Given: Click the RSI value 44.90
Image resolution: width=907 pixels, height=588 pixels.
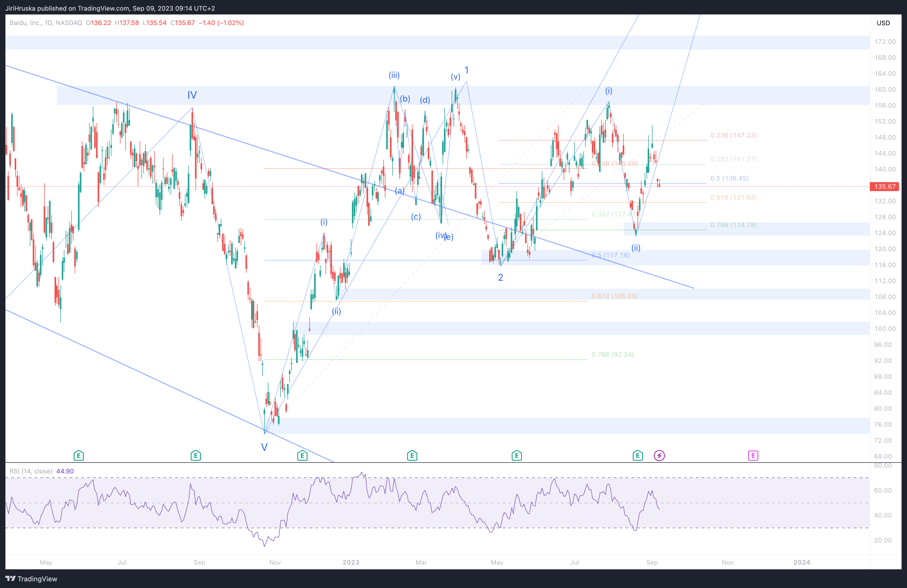Looking at the screenshot, I should click(65, 471).
